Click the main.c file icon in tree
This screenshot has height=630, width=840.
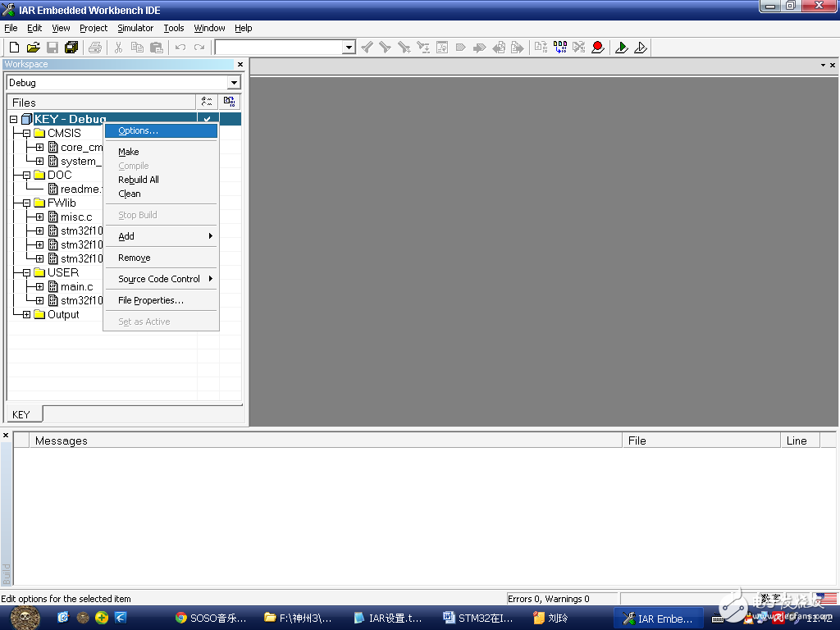[x=53, y=286]
